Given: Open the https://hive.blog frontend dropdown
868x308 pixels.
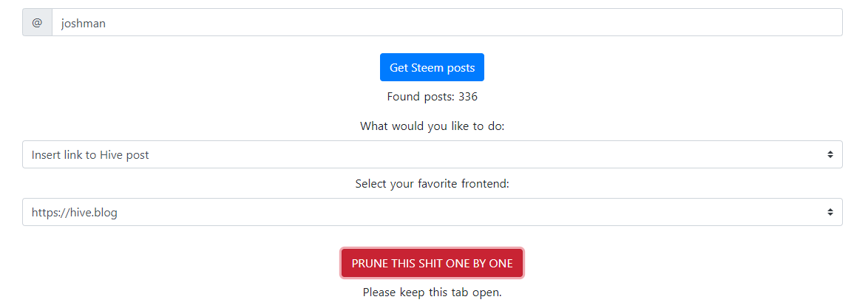Looking at the screenshot, I should (x=433, y=212).
